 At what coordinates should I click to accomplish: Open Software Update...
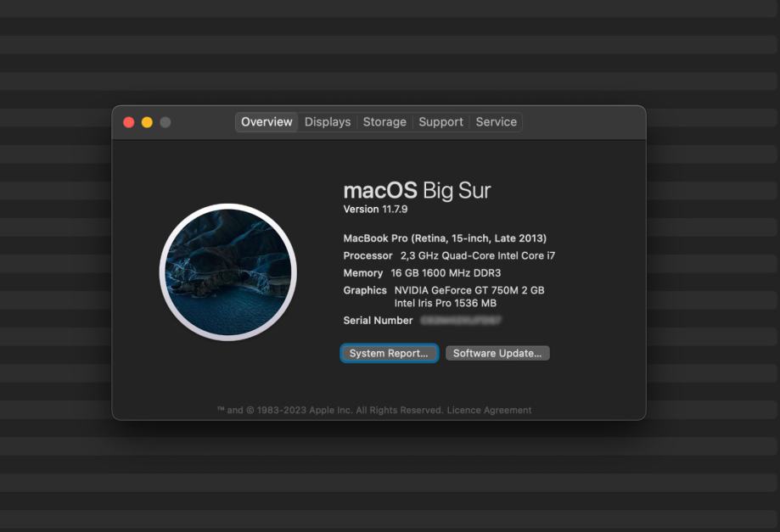497,353
